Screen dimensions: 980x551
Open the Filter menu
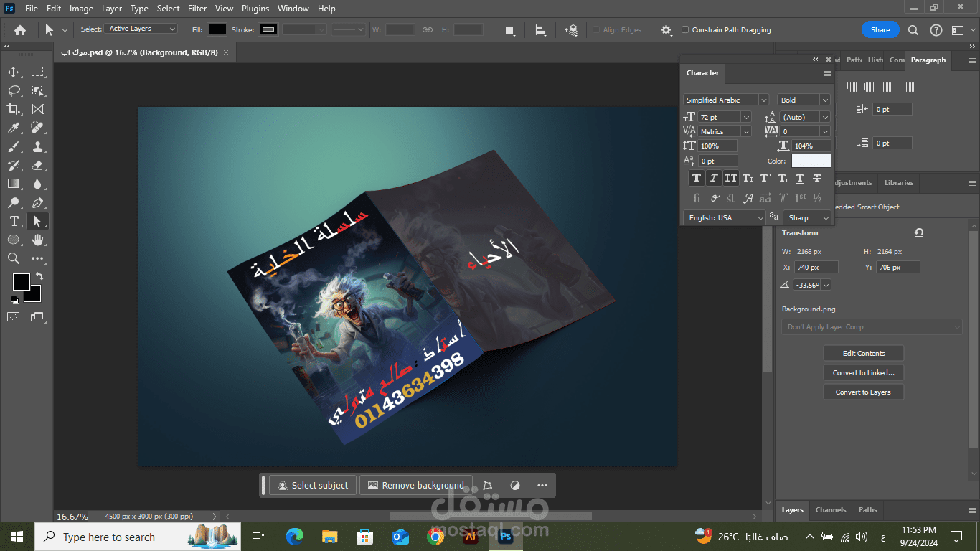pos(197,9)
